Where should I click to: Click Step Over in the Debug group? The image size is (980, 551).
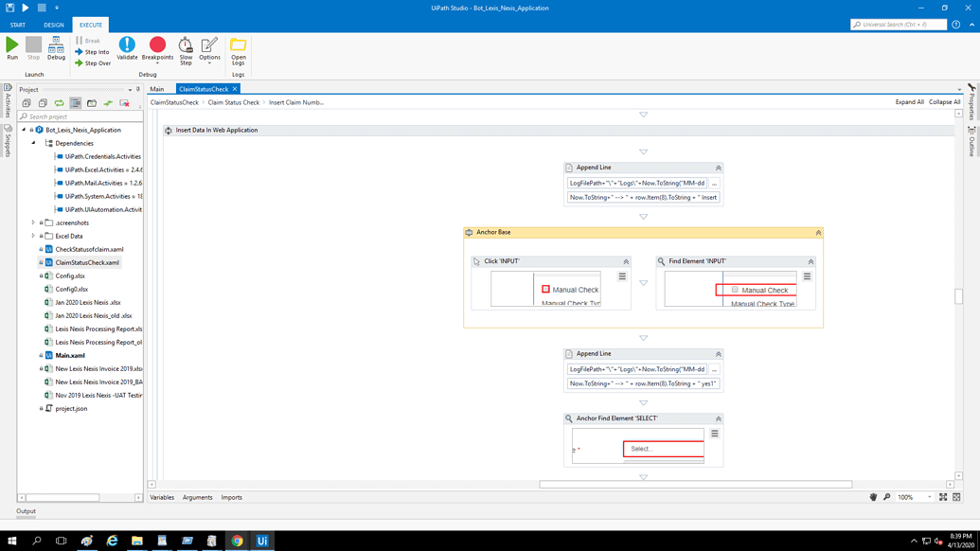[93, 63]
